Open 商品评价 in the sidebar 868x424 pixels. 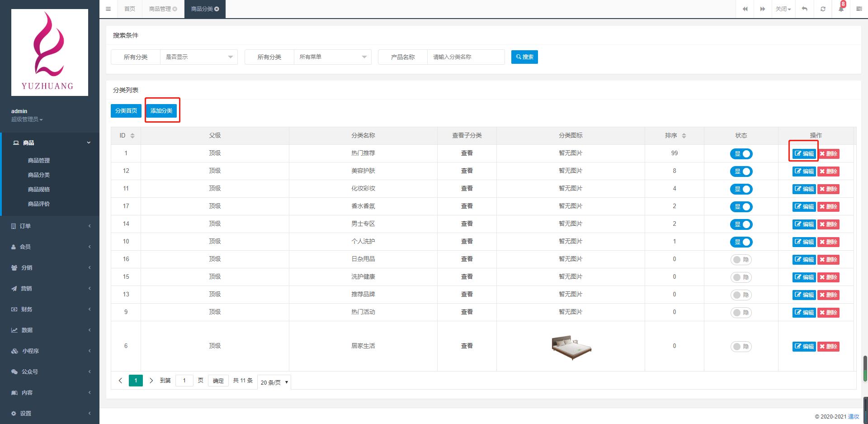point(39,204)
